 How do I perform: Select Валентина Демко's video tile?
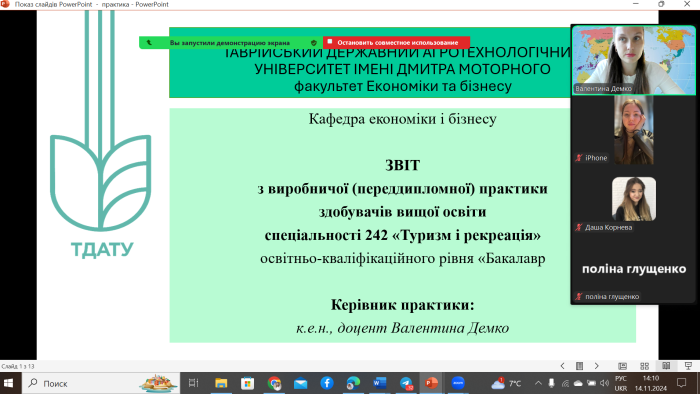tap(633, 60)
